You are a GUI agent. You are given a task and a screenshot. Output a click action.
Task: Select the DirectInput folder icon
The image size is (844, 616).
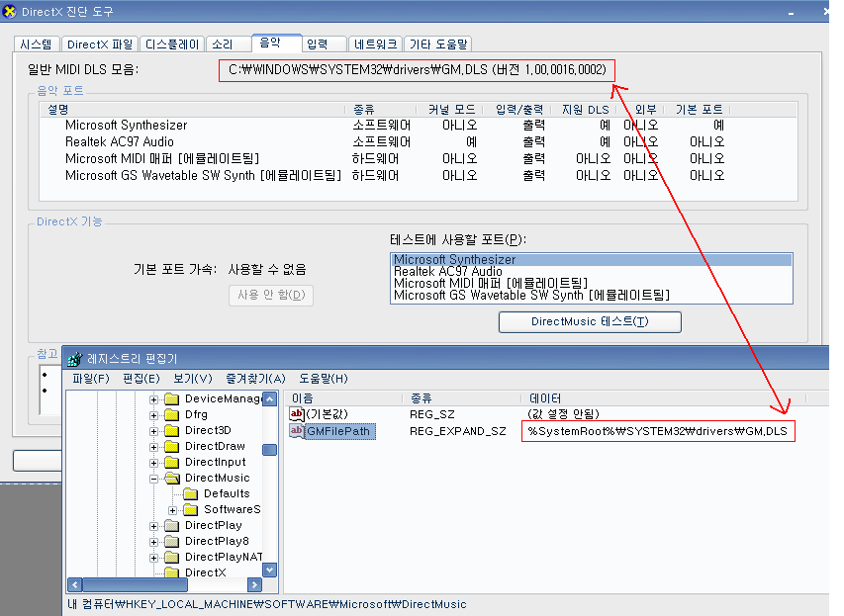[172, 462]
